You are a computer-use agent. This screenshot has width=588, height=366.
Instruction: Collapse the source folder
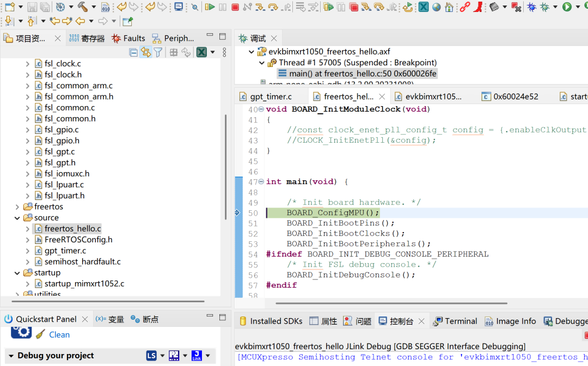17,218
